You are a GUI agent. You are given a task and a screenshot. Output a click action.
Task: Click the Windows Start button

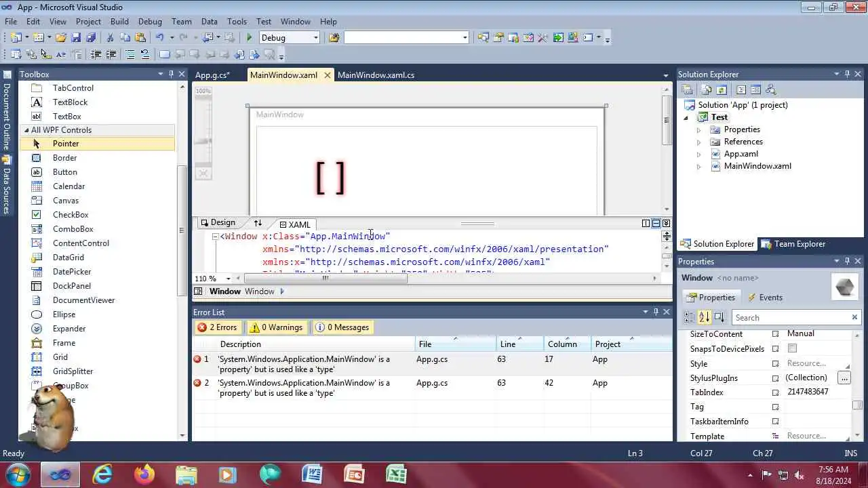[x=18, y=474]
